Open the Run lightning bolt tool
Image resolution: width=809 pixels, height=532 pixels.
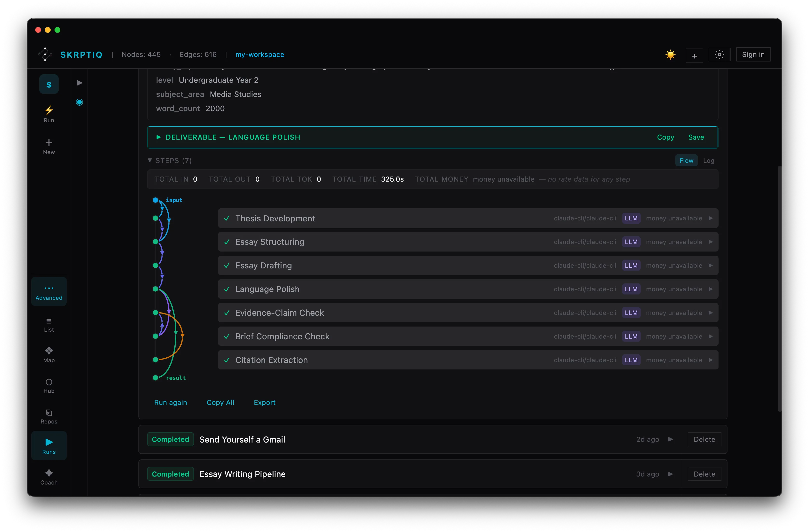point(49,114)
